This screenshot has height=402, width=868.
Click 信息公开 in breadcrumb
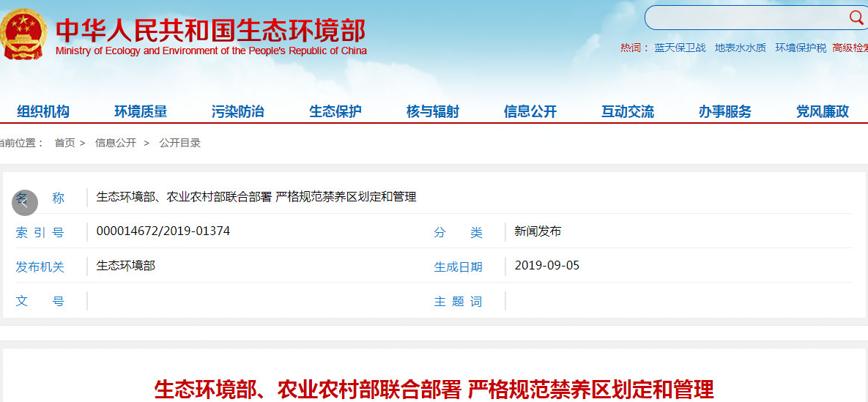(116, 143)
